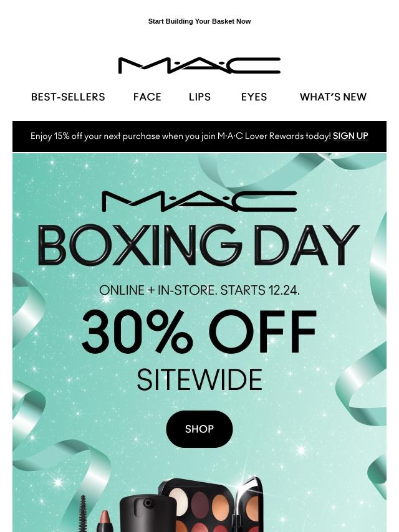Click the M·A·C logo in the header
The image size is (399, 532).
click(199, 65)
